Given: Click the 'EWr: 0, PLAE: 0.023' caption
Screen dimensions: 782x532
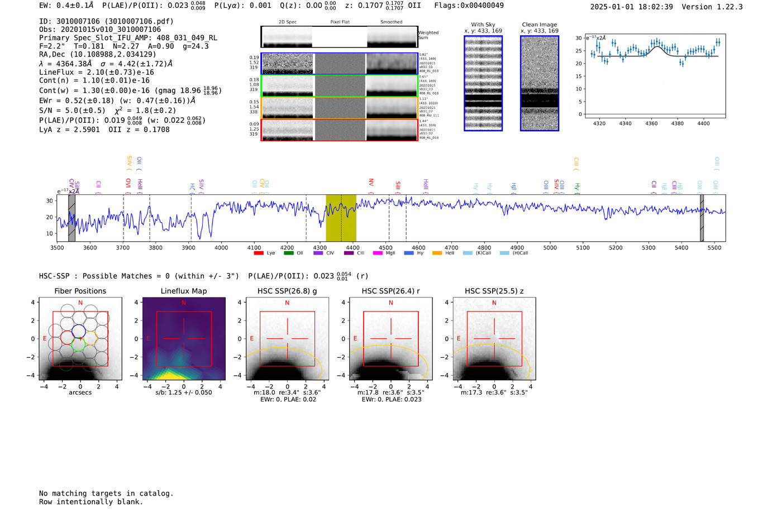Looking at the screenshot, I should pos(392,400).
